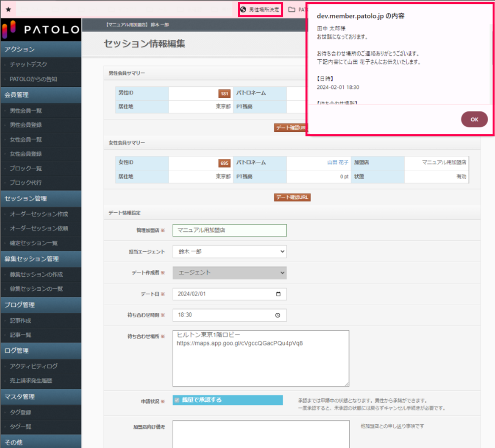Click the その他 section header
The image size is (495, 448).
41,442
